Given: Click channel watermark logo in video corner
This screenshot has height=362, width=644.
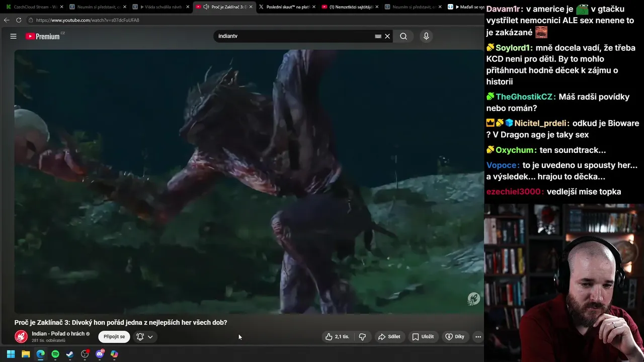Looking at the screenshot, I should (x=473, y=299).
